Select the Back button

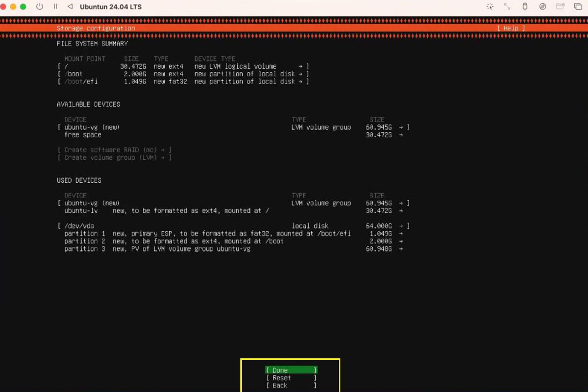291,385
